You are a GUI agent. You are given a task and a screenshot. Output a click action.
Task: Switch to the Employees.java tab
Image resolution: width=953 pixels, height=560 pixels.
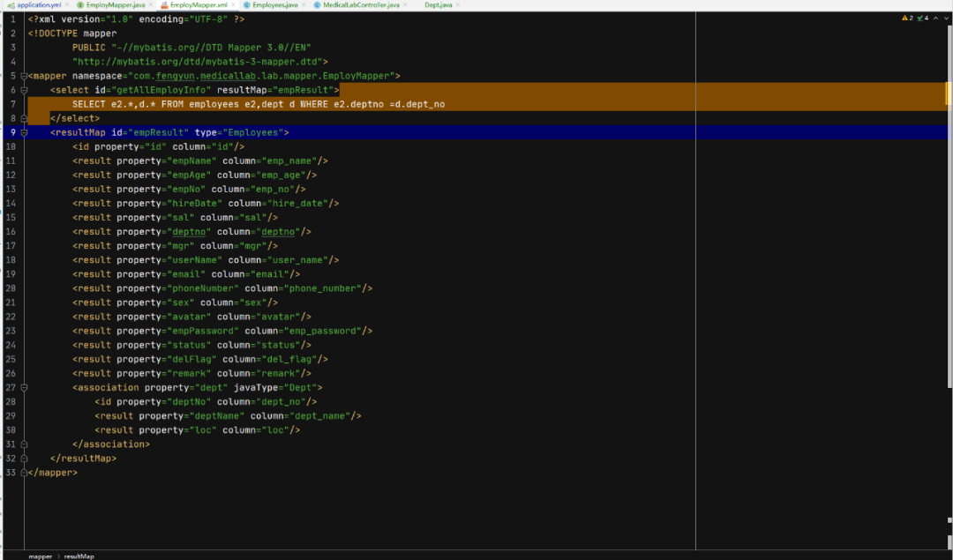[274, 5]
